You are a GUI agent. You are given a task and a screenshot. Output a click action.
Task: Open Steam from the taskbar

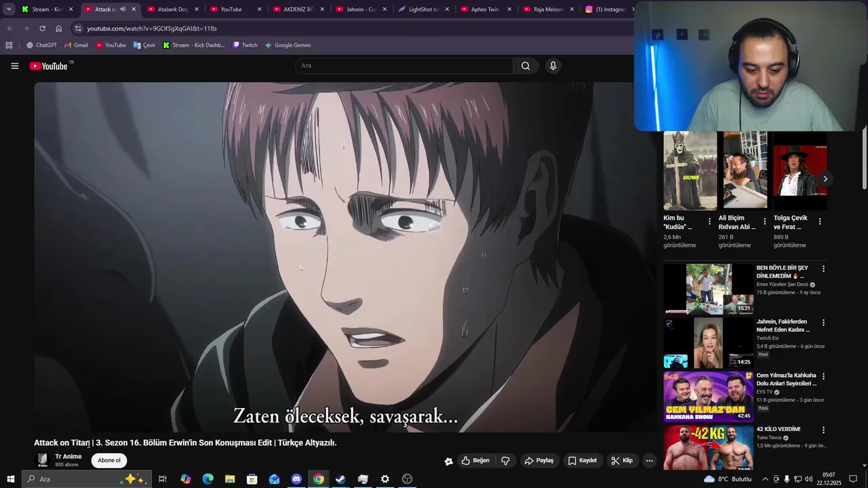[340, 479]
